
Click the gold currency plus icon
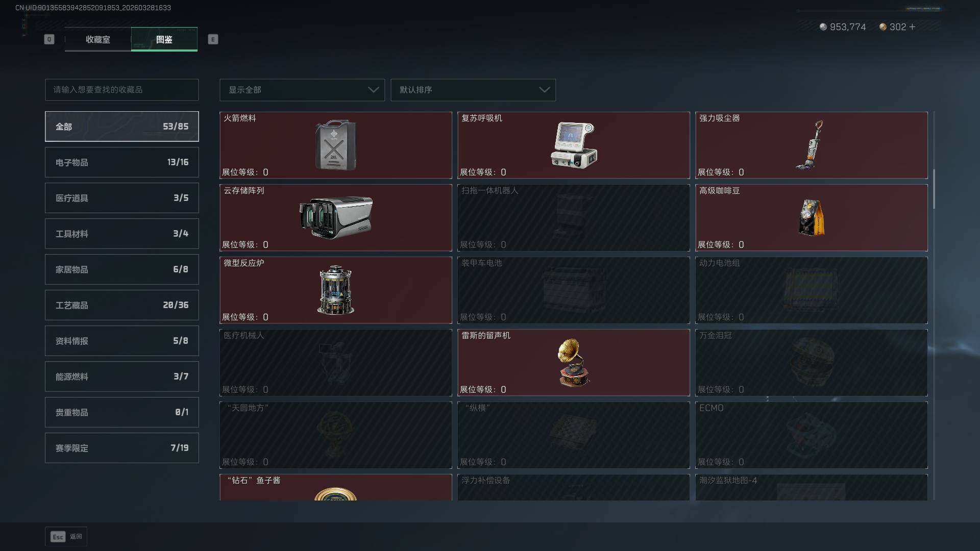pyautogui.click(x=912, y=27)
